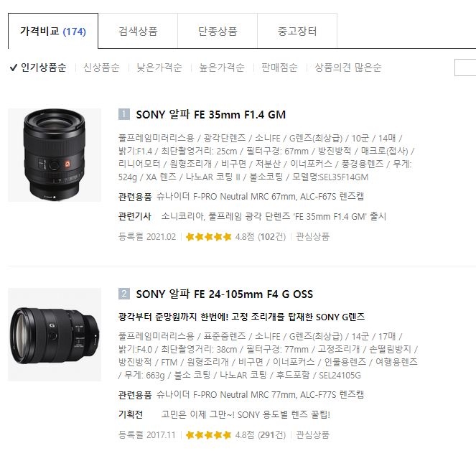Switch to the 검색상품 tab
The width and height of the screenshot is (476, 456).
point(138,31)
